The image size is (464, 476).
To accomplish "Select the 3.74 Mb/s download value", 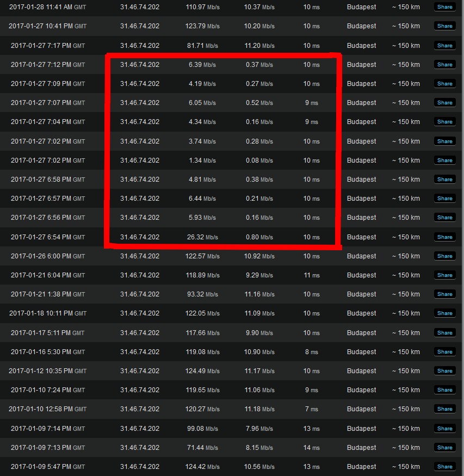I will (202, 141).
